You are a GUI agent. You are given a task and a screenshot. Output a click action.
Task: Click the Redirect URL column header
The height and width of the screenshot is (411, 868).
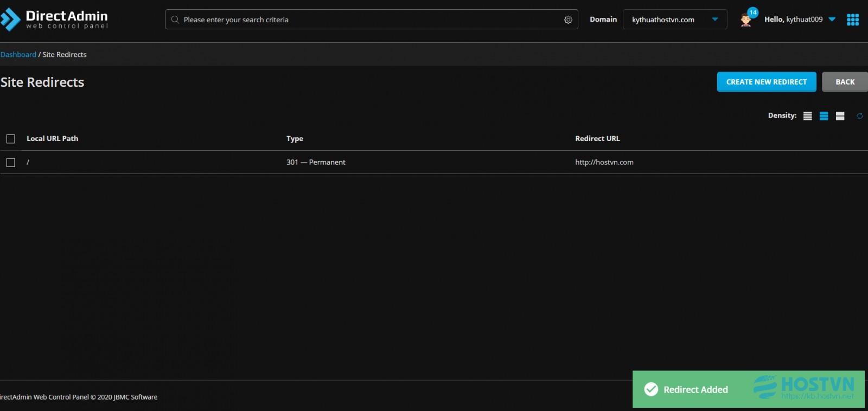click(x=597, y=139)
